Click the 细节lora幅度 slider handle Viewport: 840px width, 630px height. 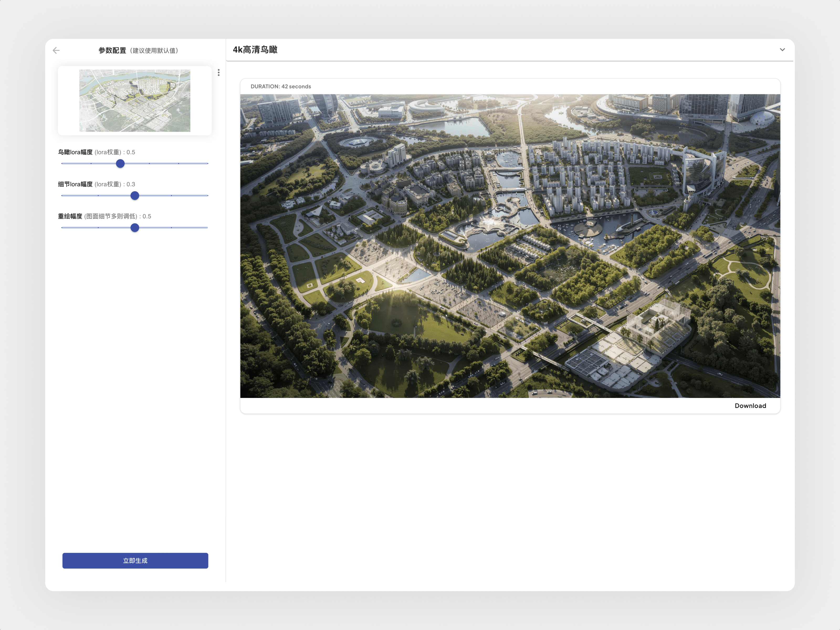135,196
